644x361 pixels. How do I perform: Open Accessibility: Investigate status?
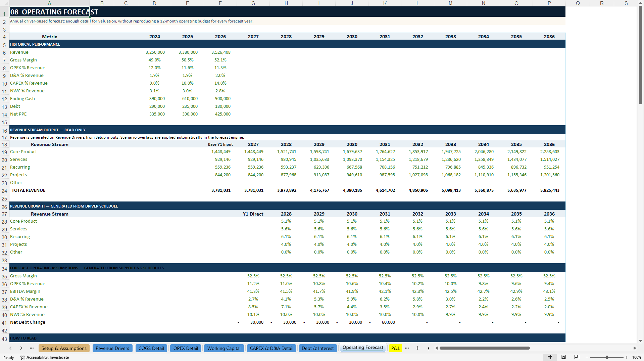tap(44, 357)
